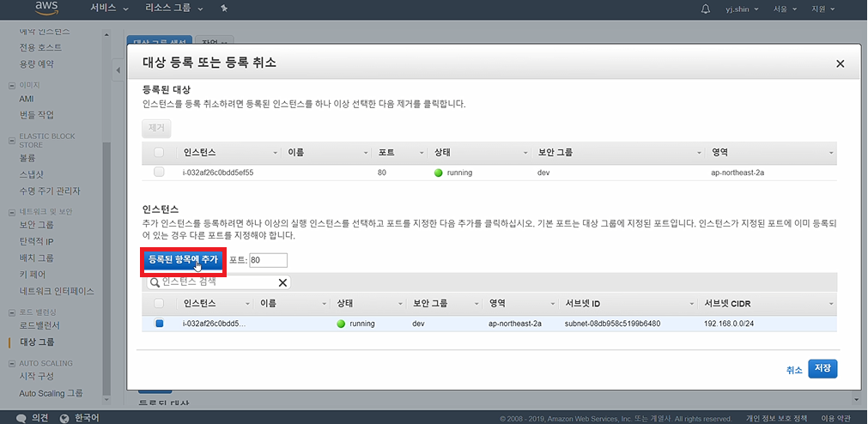
Task: Open 네트워크 인터페이스 in sidebar
Action: [57, 291]
